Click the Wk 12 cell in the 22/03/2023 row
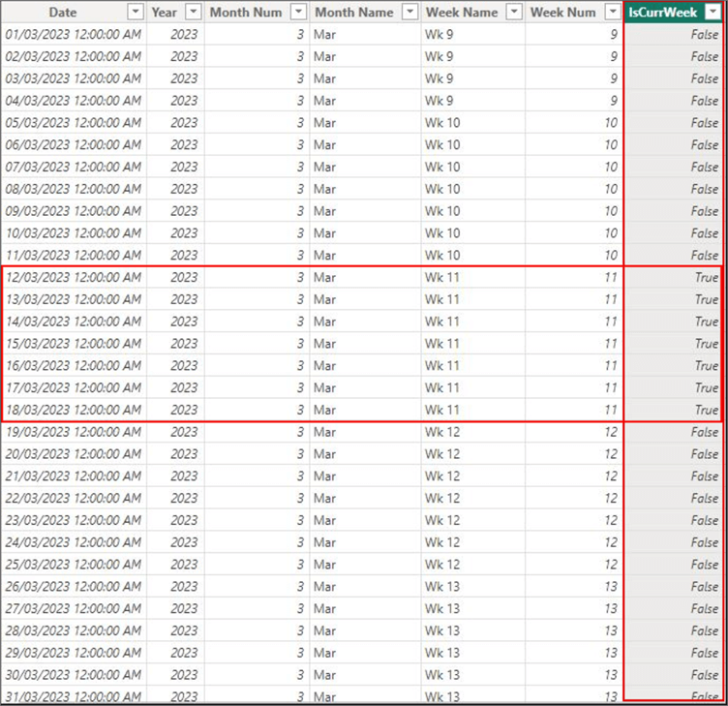The image size is (728, 706). 472,499
